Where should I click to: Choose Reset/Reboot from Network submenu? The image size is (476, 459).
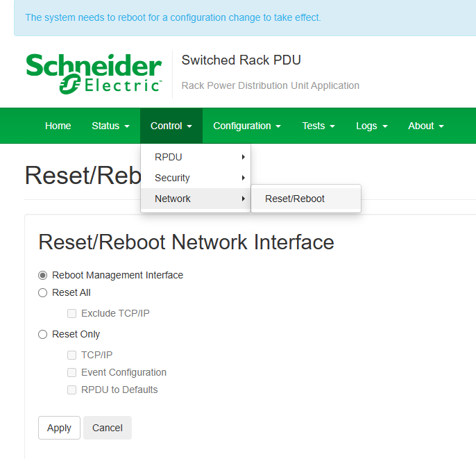295,199
